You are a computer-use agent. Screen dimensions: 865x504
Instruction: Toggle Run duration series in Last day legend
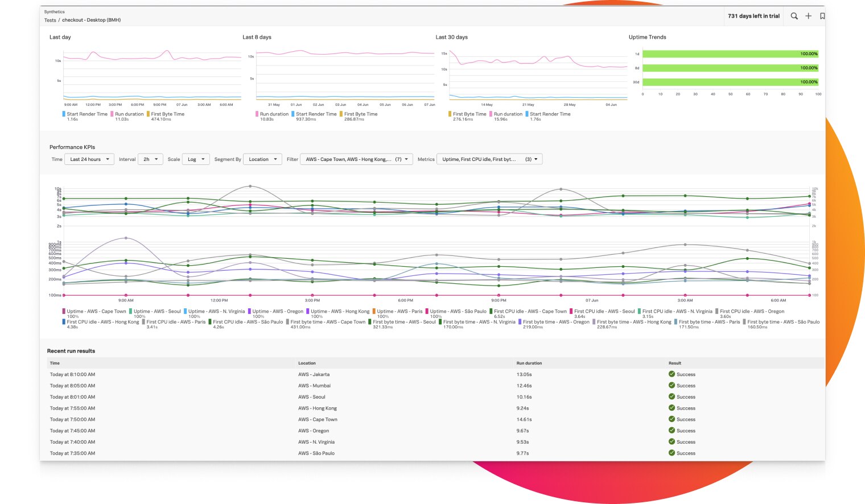tap(129, 114)
